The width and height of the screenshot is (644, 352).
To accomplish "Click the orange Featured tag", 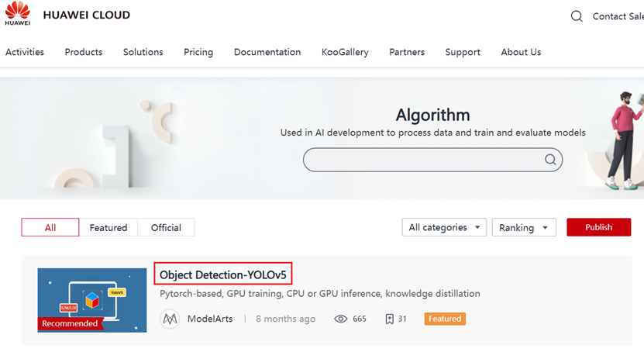I will point(445,319).
